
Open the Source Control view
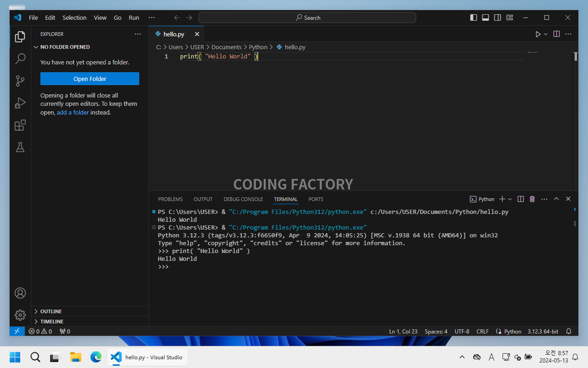point(20,81)
